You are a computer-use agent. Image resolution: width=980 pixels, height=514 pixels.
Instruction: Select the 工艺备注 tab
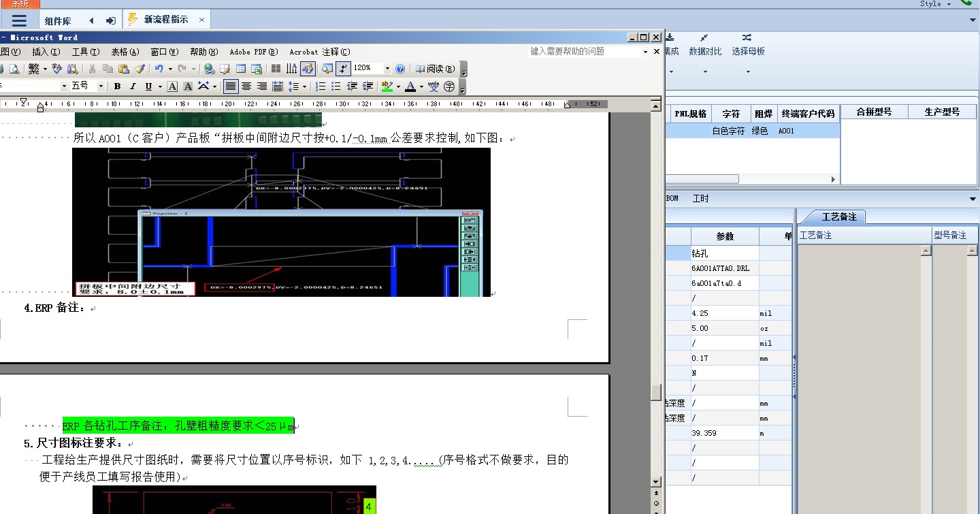[838, 217]
